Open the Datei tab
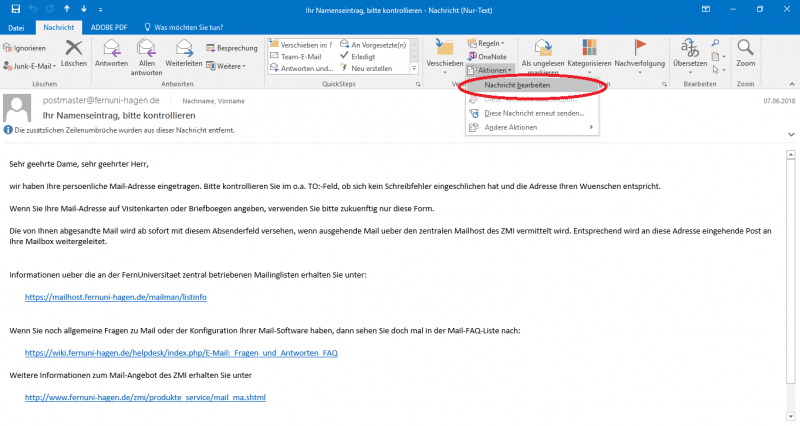The width and height of the screenshot is (800, 426). point(16,28)
